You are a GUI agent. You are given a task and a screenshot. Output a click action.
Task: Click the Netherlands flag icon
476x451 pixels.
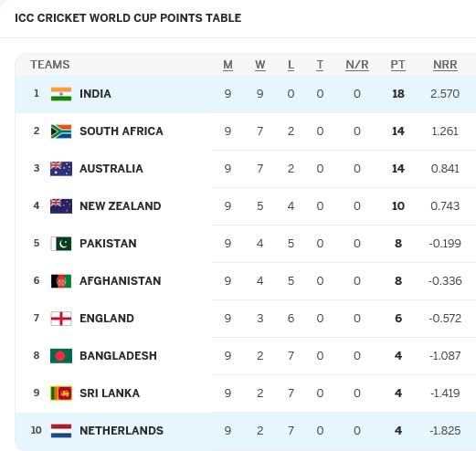tap(61, 431)
